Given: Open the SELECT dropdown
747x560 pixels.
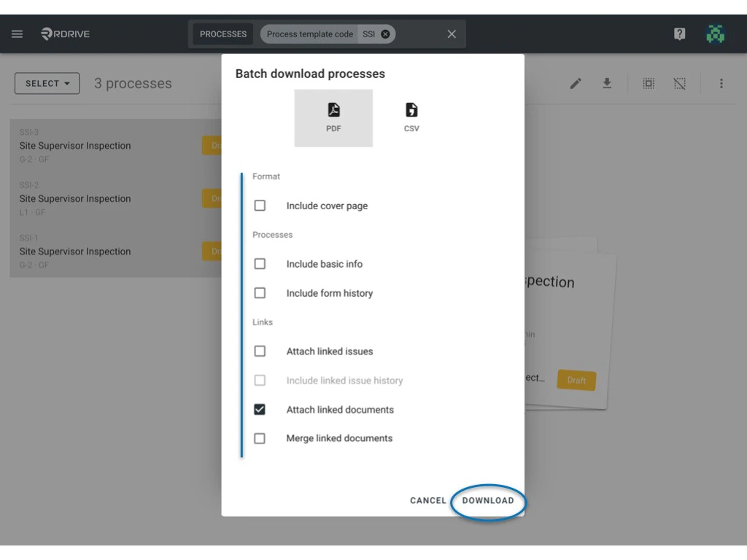Looking at the screenshot, I should pyautogui.click(x=47, y=83).
